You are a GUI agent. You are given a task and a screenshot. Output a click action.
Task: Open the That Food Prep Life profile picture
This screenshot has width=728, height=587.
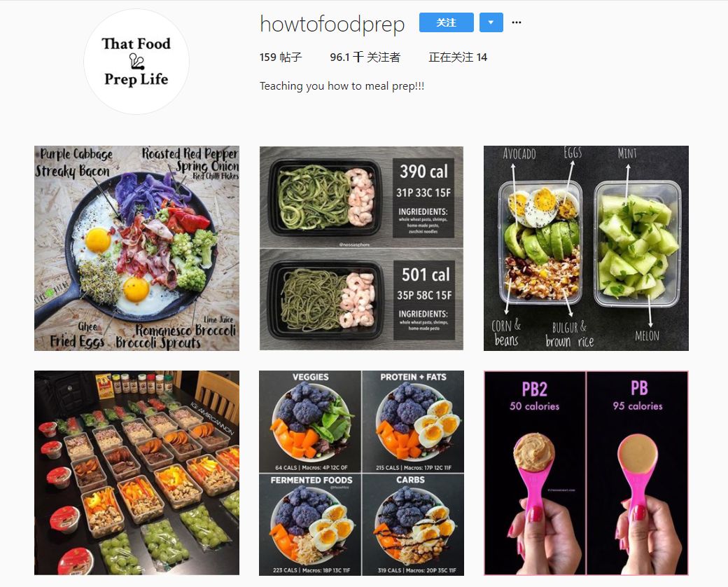(136, 62)
